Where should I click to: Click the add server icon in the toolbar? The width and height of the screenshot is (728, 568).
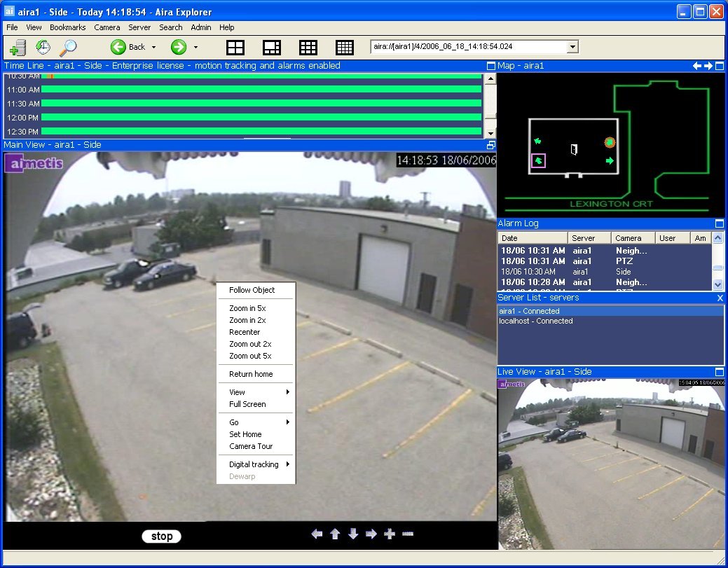18,48
